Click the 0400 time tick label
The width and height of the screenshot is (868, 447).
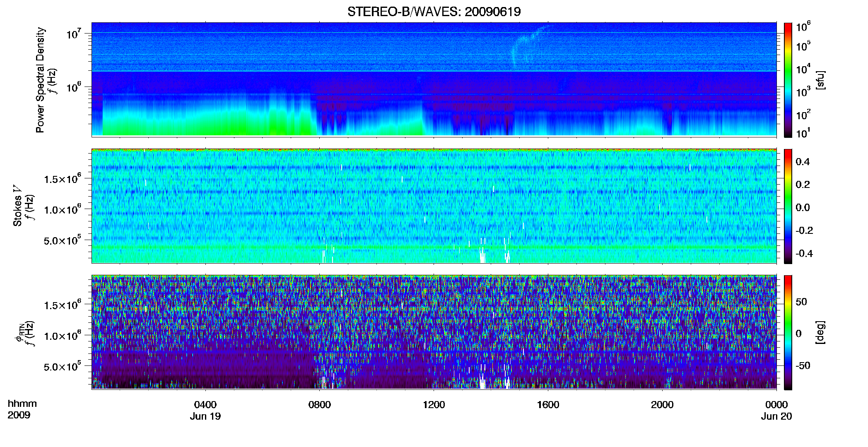click(205, 405)
